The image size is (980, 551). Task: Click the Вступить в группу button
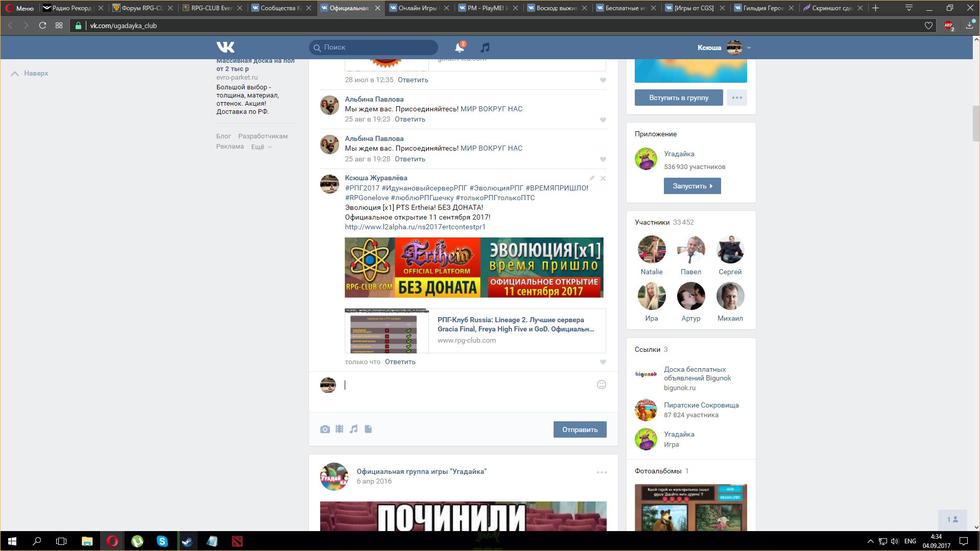coord(679,98)
